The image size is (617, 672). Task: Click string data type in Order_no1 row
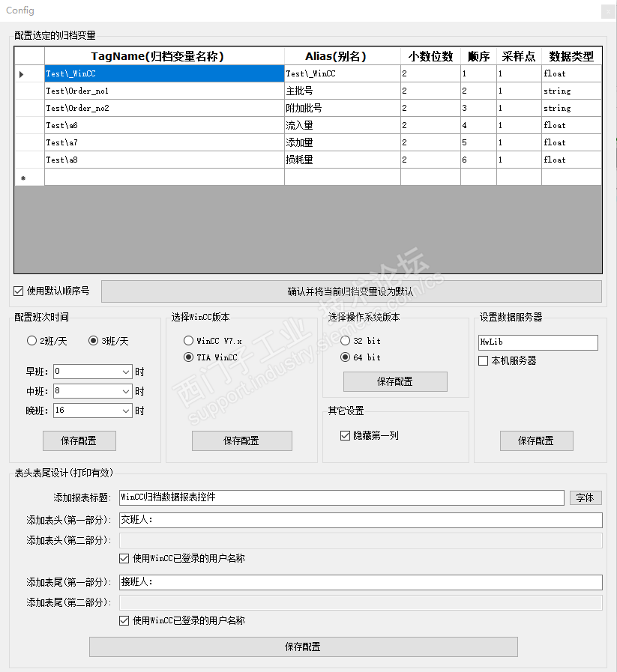571,91
